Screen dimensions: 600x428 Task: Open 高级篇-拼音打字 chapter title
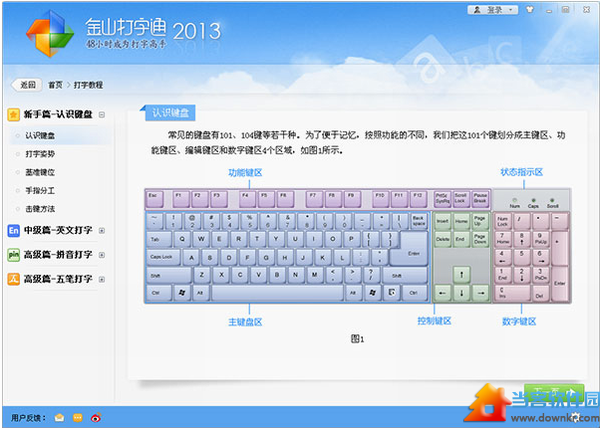58,255
